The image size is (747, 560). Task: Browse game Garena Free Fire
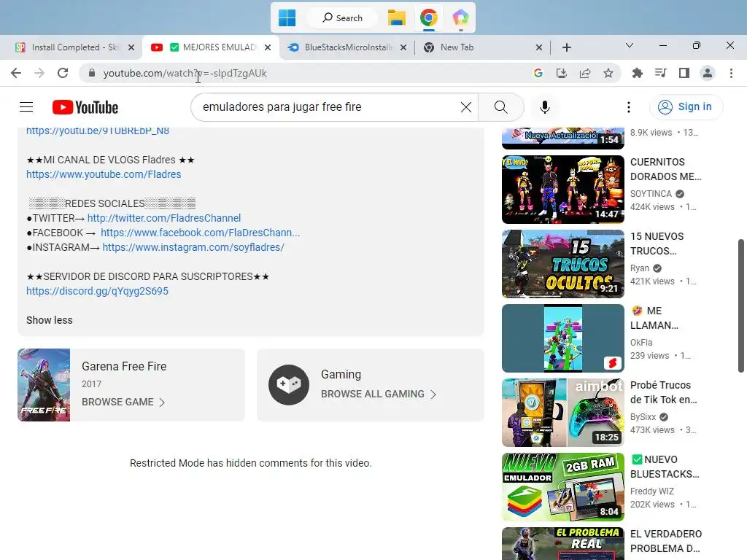coord(123,402)
